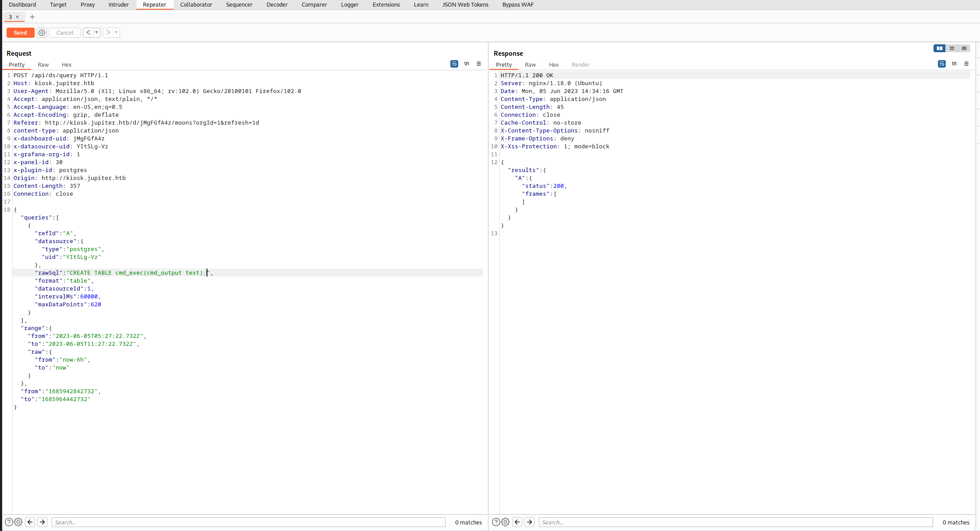The height and width of the screenshot is (531, 980).
Task: Select side-by-side layout view icon
Action: [x=939, y=48]
